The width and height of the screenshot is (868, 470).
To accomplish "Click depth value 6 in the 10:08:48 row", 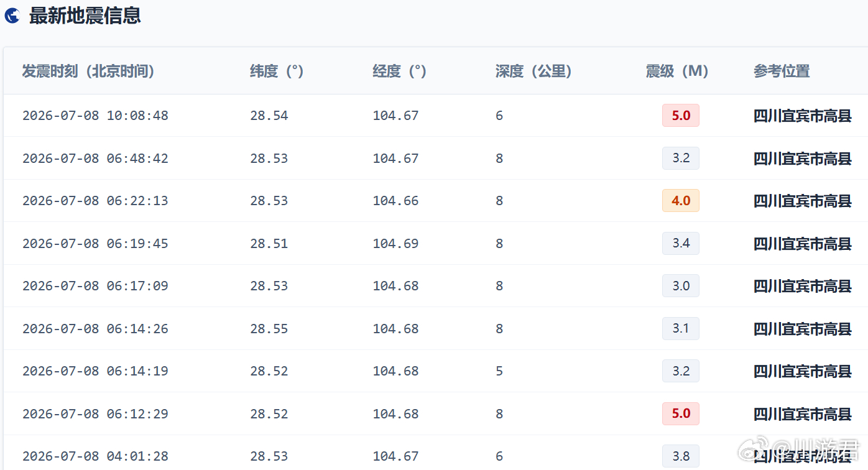I will [499, 116].
